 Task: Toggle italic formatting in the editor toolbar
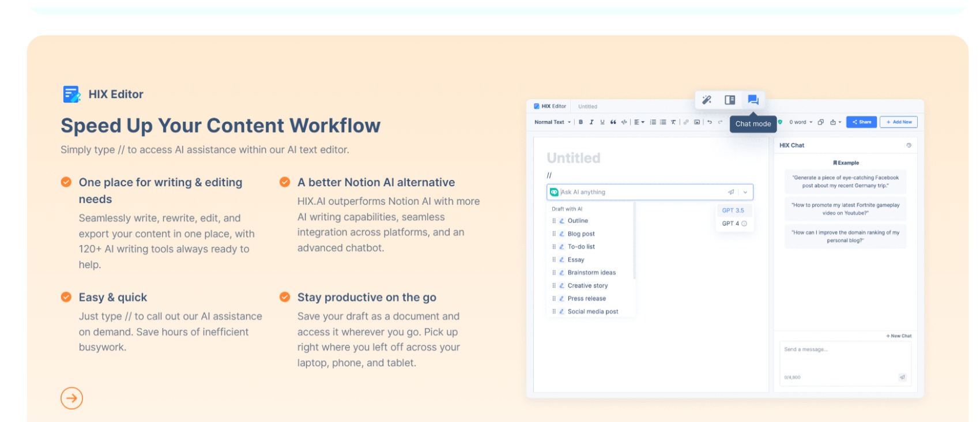pyautogui.click(x=591, y=122)
